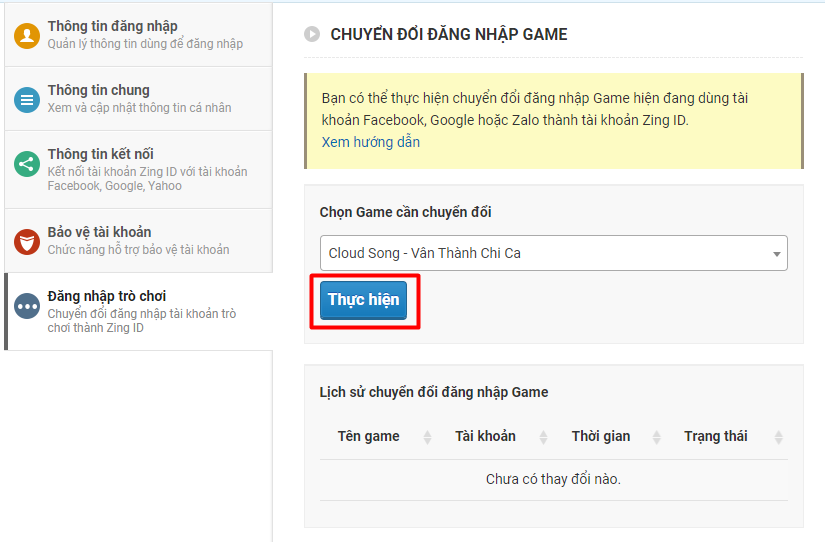The height and width of the screenshot is (542, 825).
Task: Click text 'Xem và cập nhật thông tin cá nhân'
Action: (x=139, y=108)
